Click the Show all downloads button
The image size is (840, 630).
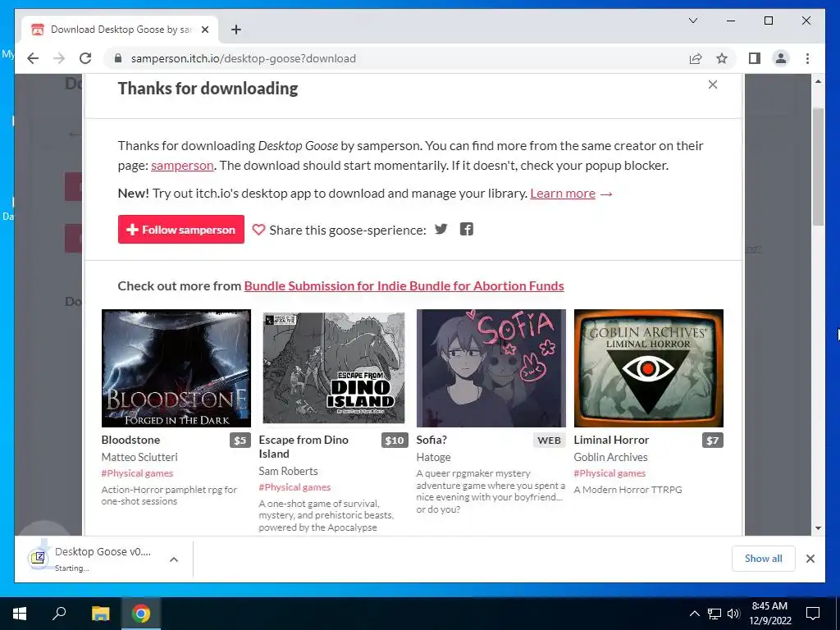pyautogui.click(x=764, y=559)
